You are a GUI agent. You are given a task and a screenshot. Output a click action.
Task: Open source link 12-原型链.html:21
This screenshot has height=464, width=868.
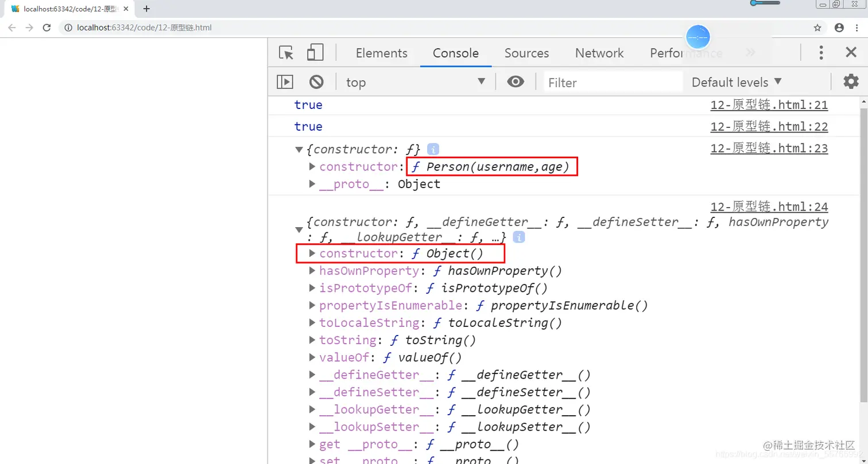pos(769,105)
